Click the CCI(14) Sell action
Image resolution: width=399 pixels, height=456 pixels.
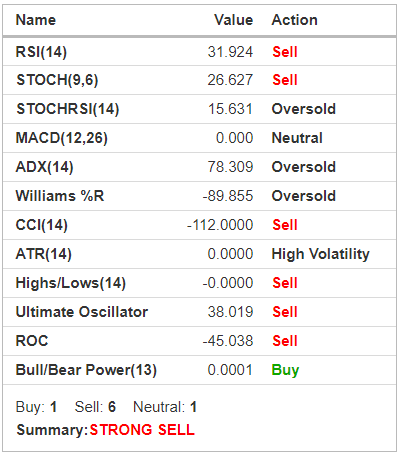(285, 225)
